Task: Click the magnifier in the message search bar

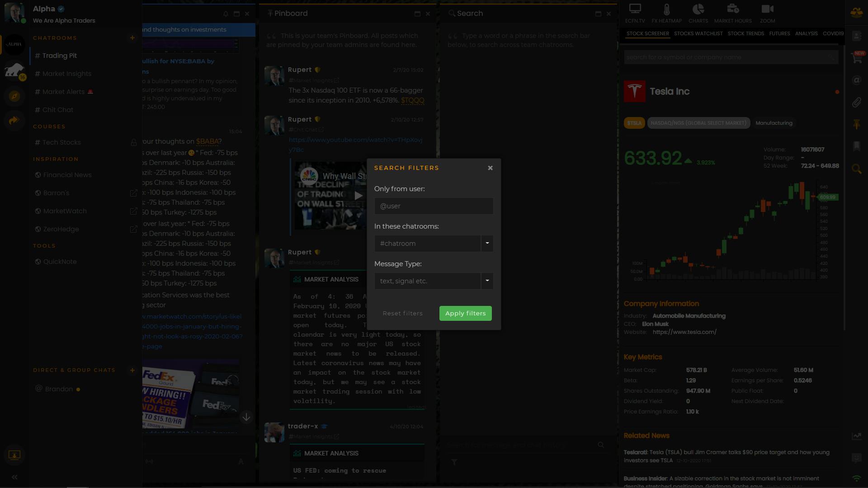Action: [601, 445]
